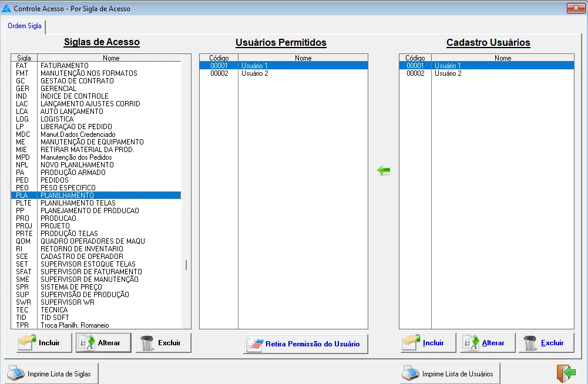Click the printer icon for Usuários list
The height and width of the screenshot is (384, 588).
tap(411, 374)
